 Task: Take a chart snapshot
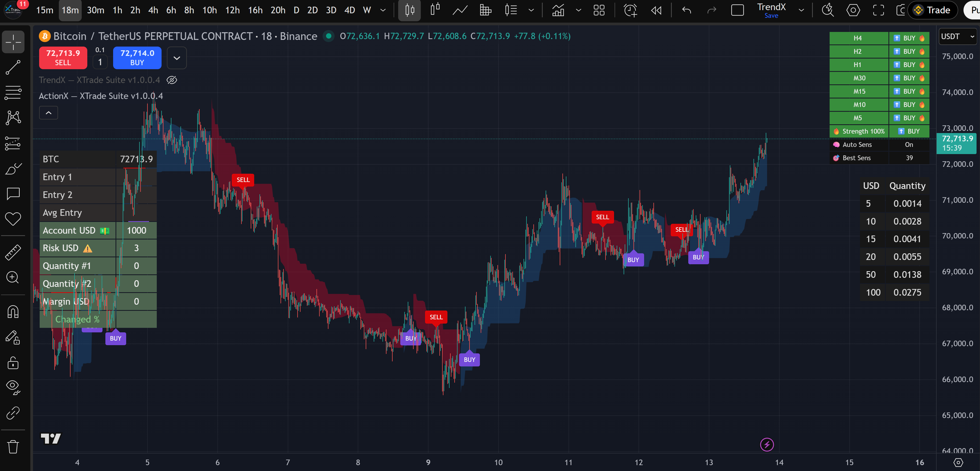[901, 10]
